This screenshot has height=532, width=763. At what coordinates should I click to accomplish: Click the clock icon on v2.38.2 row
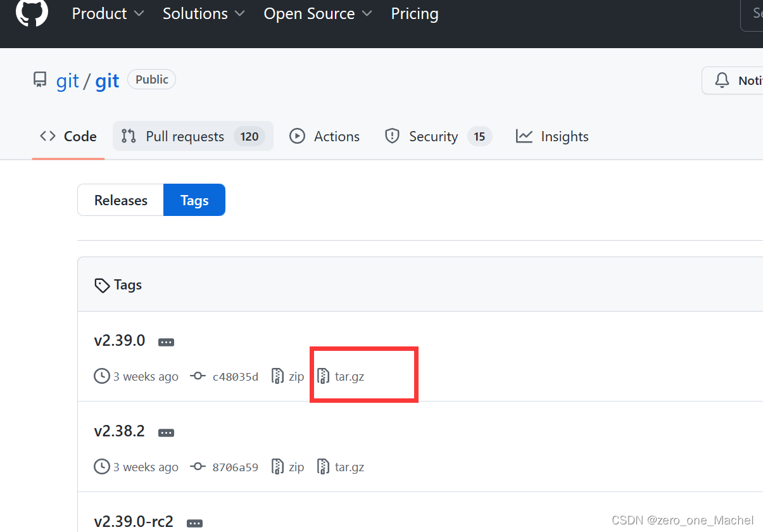(x=101, y=467)
